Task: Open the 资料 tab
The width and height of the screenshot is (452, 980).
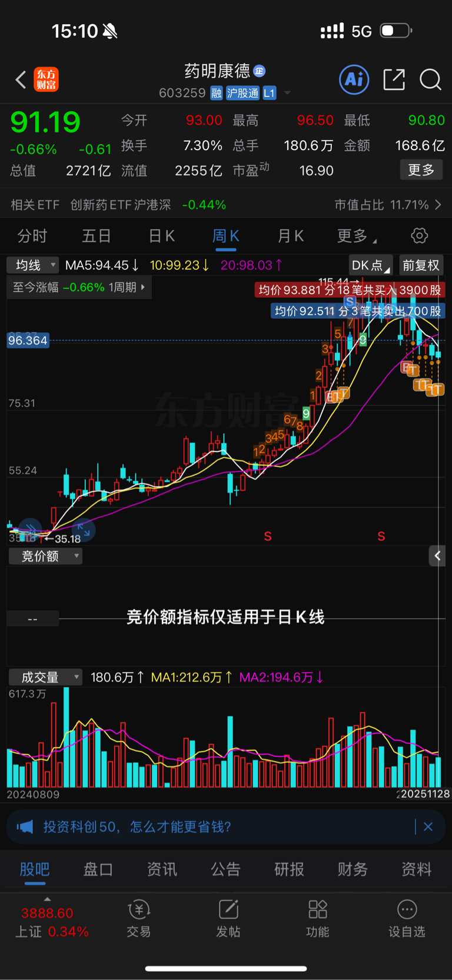Action: click(x=416, y=869)
